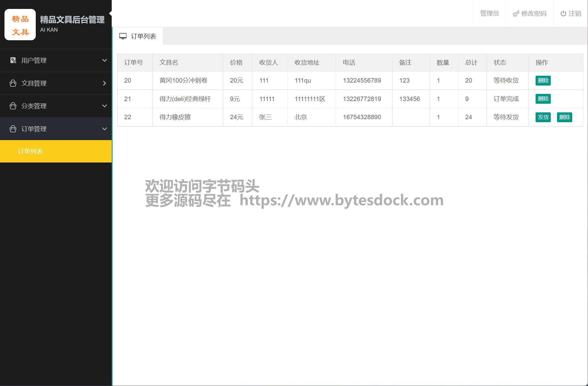This screenshot has height=386, width=588.
Task: Click the key icon beside 修改密码
Action: pos(516,14)
